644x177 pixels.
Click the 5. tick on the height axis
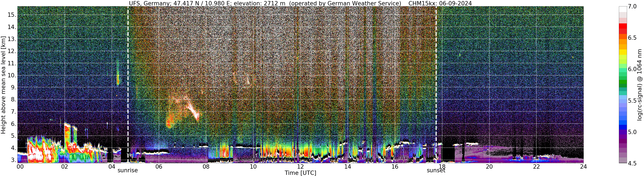(x=13, y=136)
